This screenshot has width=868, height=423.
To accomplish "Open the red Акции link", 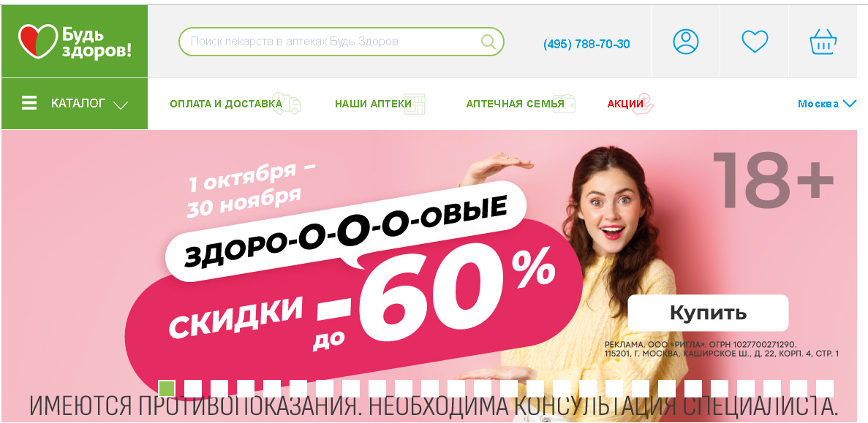I will [625, 104].
